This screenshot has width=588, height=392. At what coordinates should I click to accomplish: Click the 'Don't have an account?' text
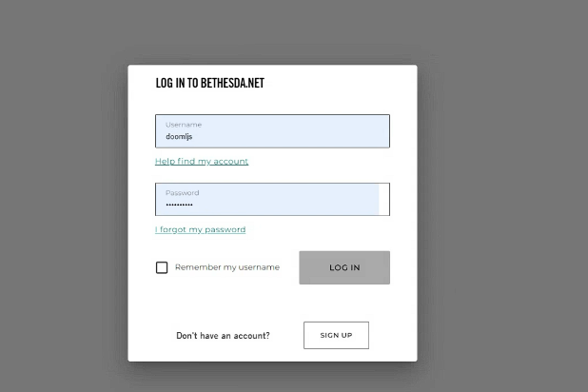click(224, 335)
